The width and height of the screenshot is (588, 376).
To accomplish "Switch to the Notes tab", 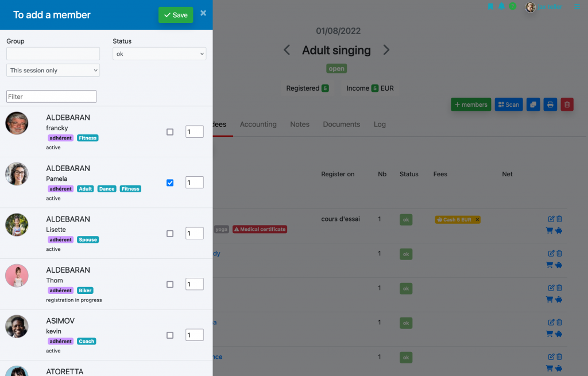I will 300,124.
